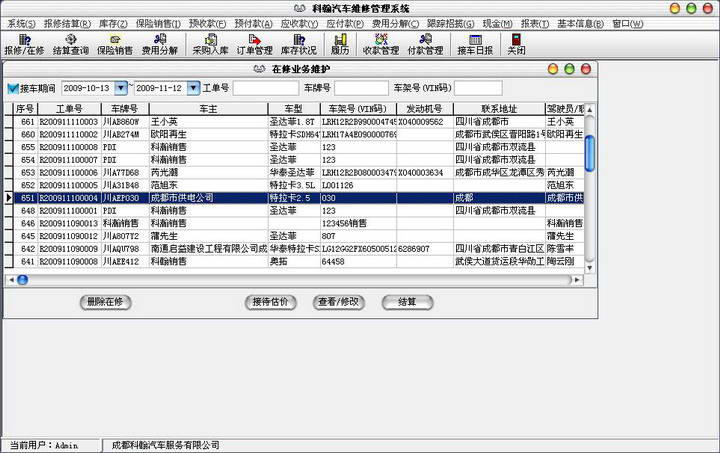Click the 收款管理 toolbar icon
Viewport: 720px width, 453px height.
point(380,44)
